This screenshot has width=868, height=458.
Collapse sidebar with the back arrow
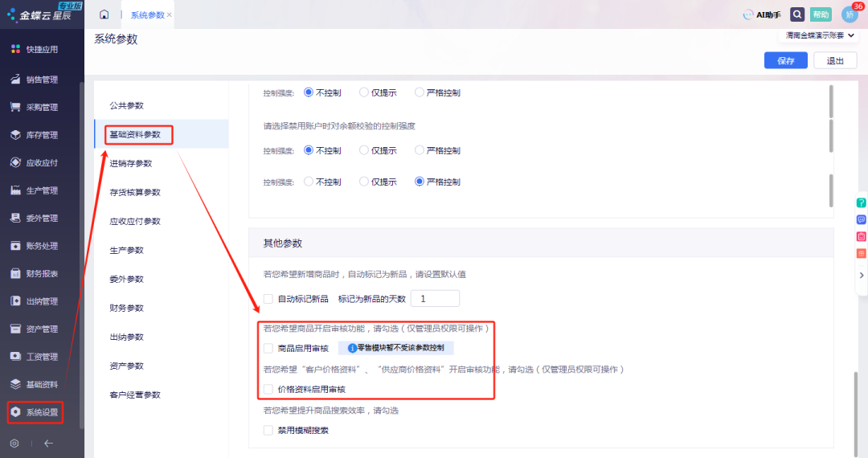(x=49, y=443)
